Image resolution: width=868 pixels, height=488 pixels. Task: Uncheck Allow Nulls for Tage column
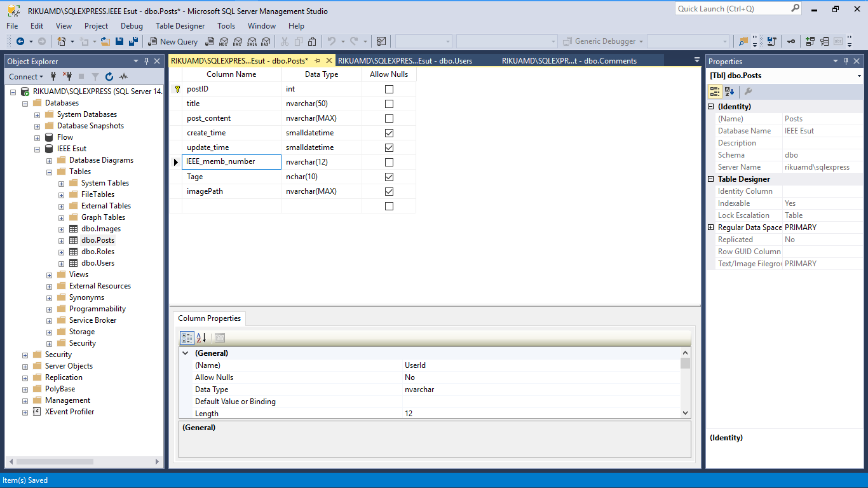tap(390, 177)
